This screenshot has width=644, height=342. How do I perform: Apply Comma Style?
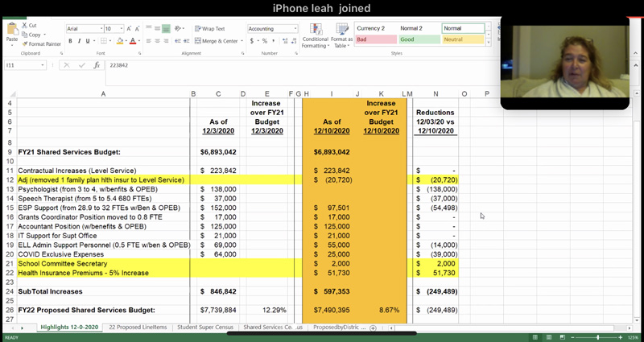pos(273,41)
